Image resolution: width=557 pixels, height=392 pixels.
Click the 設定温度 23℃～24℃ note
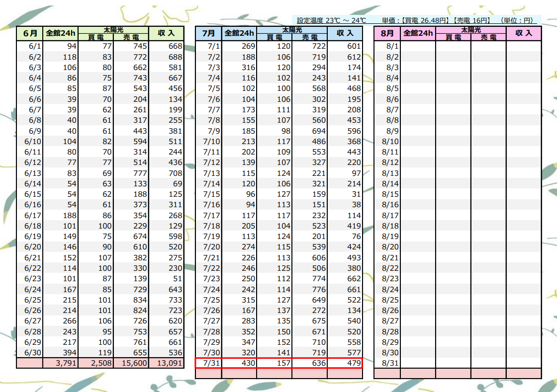coord(331,20)
